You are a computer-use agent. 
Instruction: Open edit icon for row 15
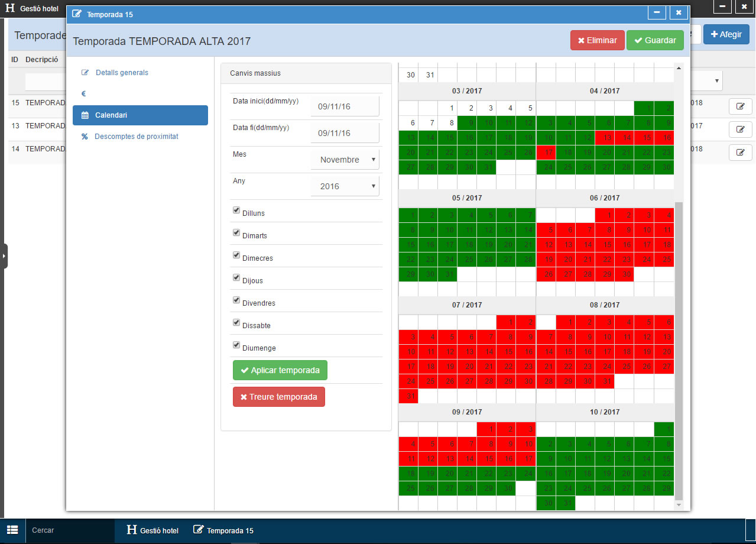coord(740,106)
